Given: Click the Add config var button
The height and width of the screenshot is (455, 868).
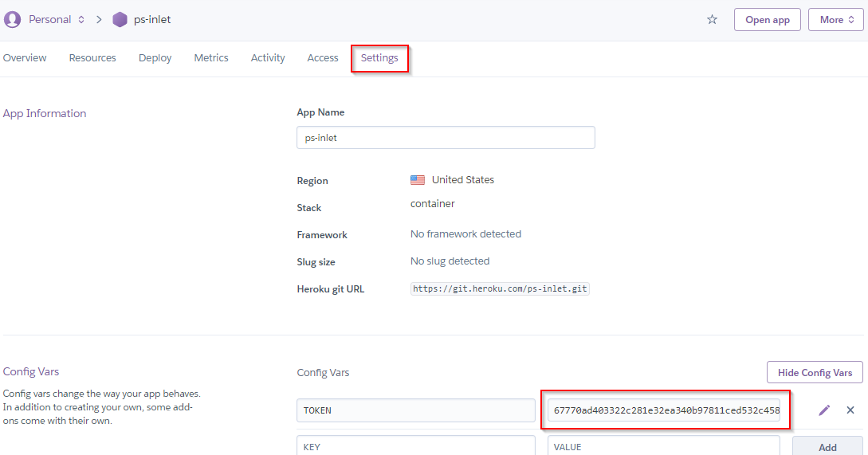Looking at the screenshot, I should point(827,446).
